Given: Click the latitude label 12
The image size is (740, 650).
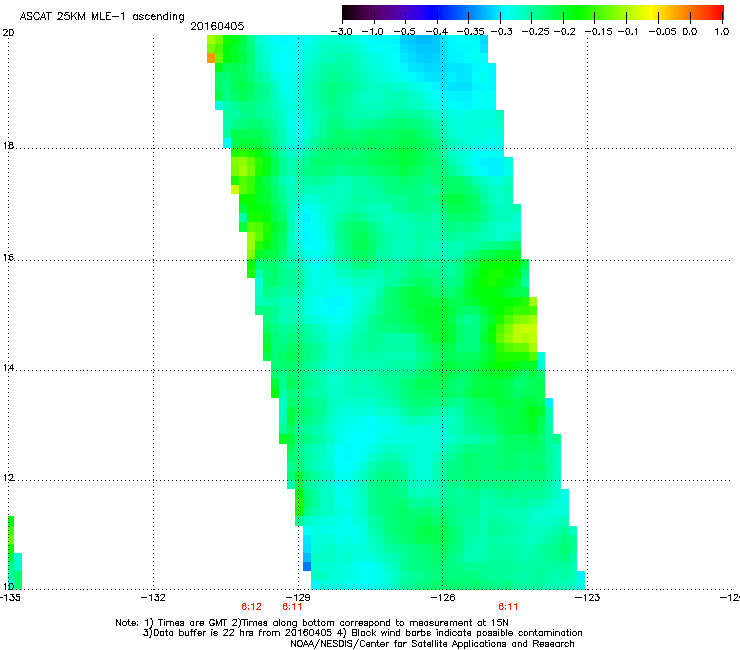Looking at the screenshot, I should (x=8, y=478).
